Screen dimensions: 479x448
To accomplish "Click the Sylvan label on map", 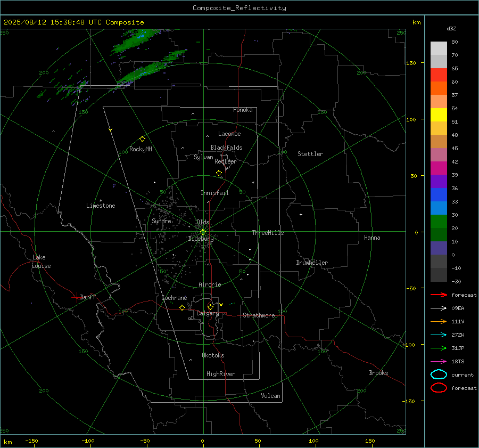I will [x=203, y=157].
